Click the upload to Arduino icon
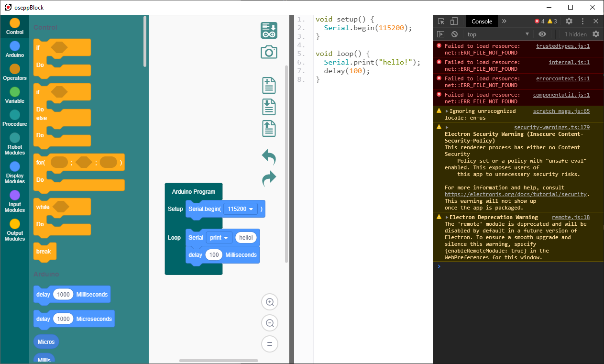 [269, 30]
